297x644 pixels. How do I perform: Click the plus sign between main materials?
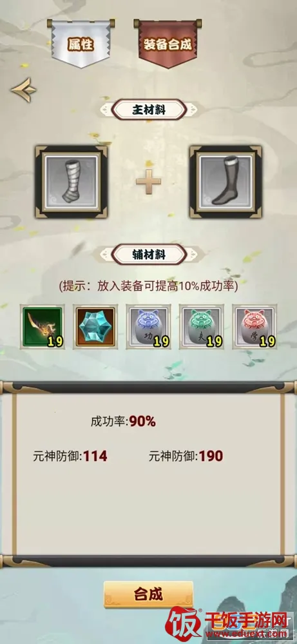148,181
